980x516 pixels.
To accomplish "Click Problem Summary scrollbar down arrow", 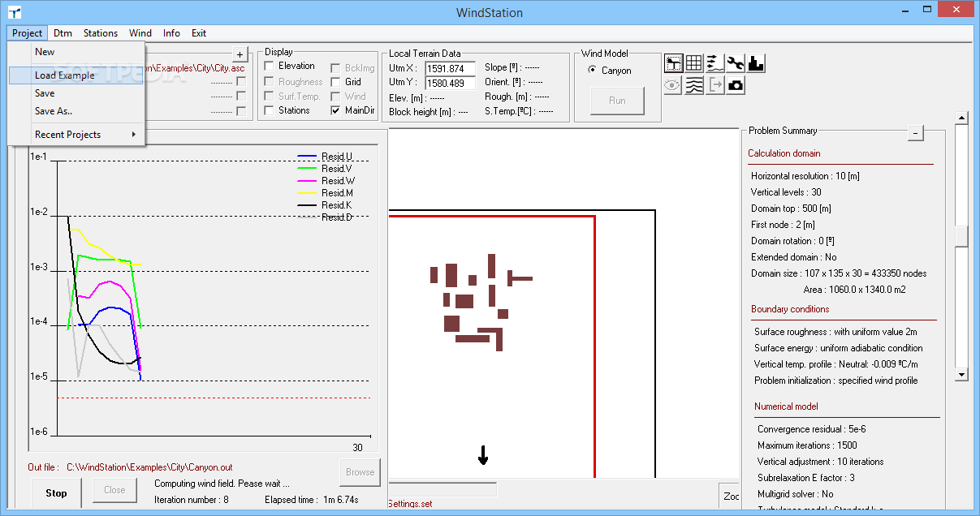I will [x=962, y=374].
